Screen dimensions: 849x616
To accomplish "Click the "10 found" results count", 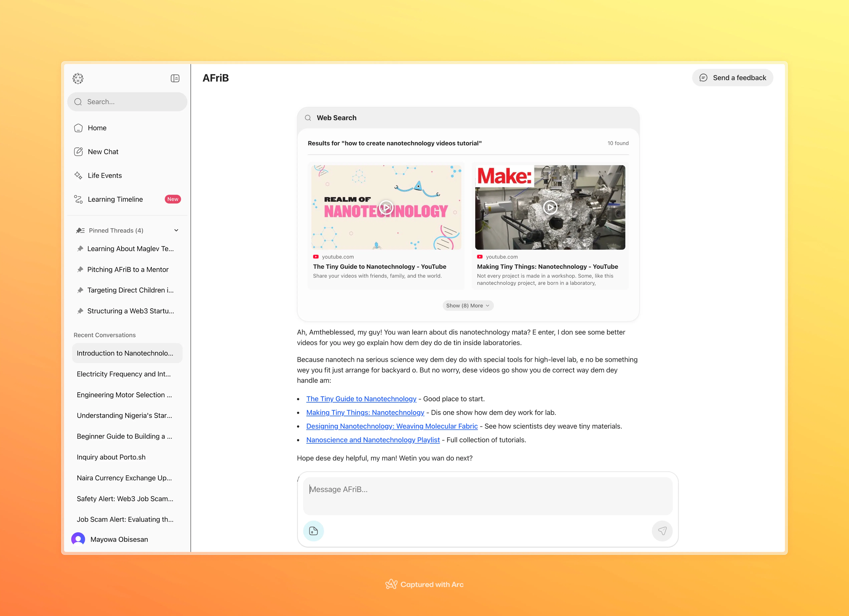I will [x=618, y=143].
